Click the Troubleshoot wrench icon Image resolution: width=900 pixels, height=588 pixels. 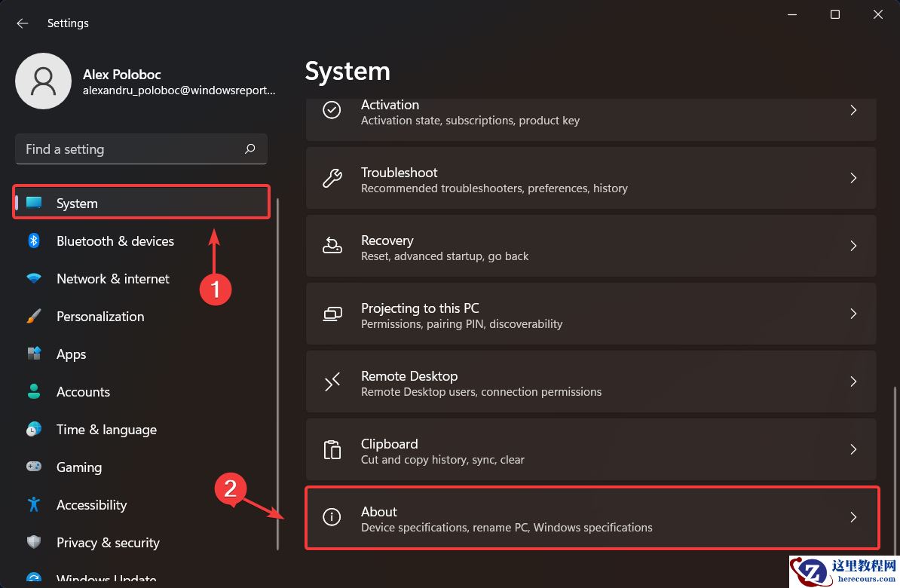tap(332, 178)
